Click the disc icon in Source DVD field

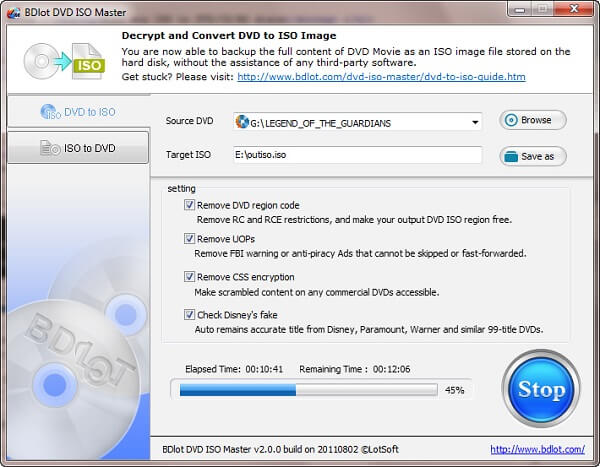click(241, 122)
